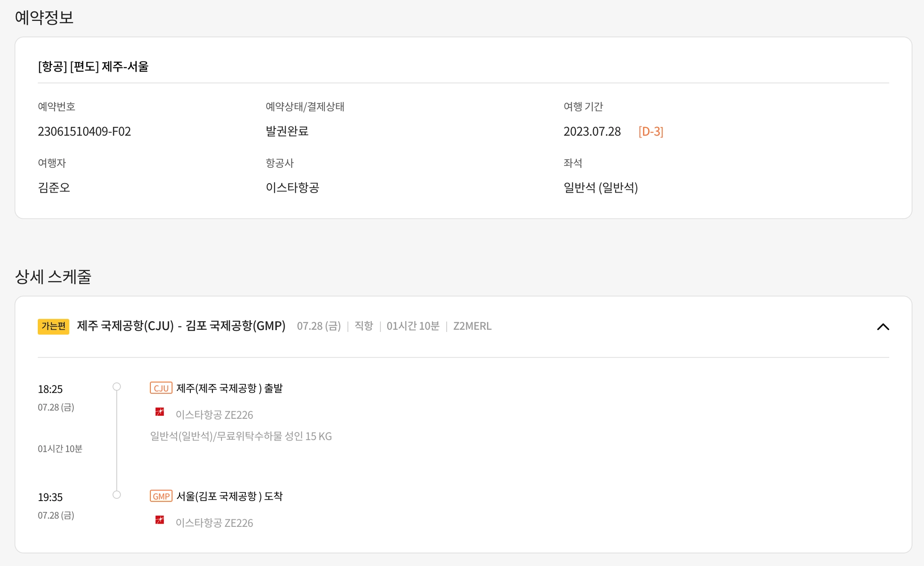
Task: Click Eastar Jet logo at arrival
Action: point(160,520)
